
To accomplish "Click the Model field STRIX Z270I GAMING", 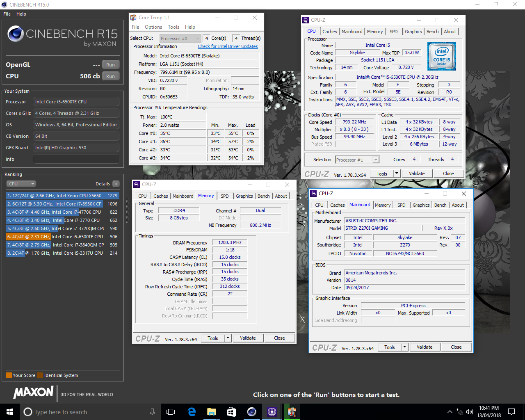I will 383,228.
